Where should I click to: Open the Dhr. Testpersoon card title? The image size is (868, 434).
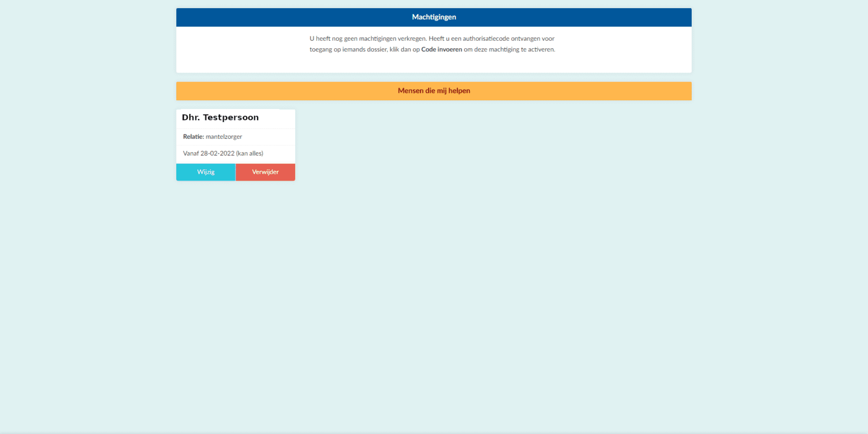[x=220, y=118]
